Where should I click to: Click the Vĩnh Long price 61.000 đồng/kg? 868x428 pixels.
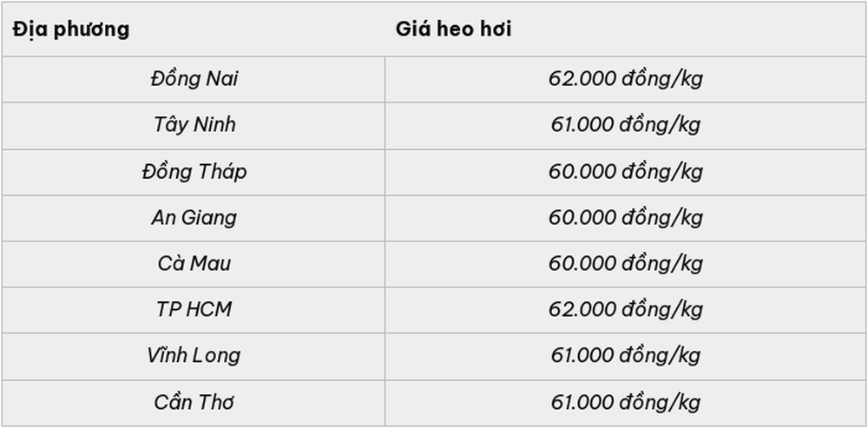626,356
